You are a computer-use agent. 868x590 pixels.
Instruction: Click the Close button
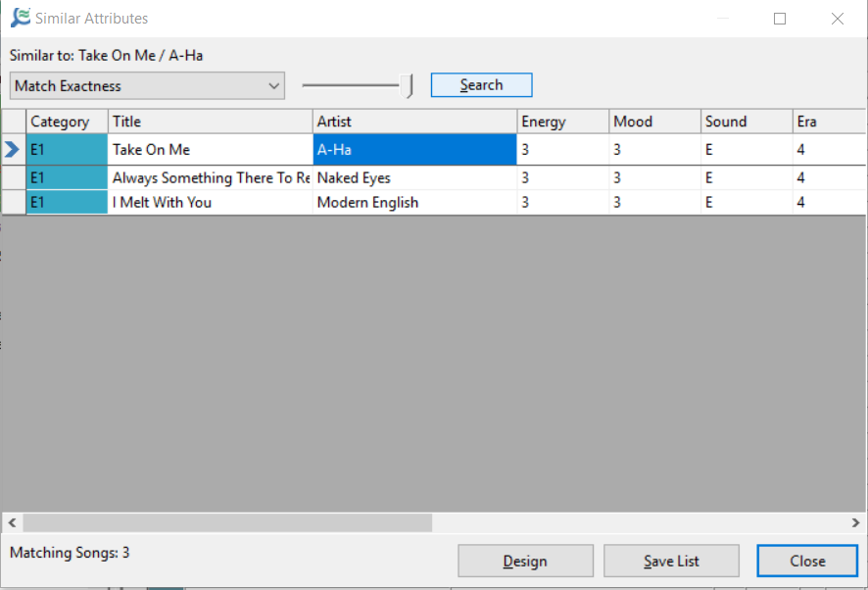tap(807, 561)
